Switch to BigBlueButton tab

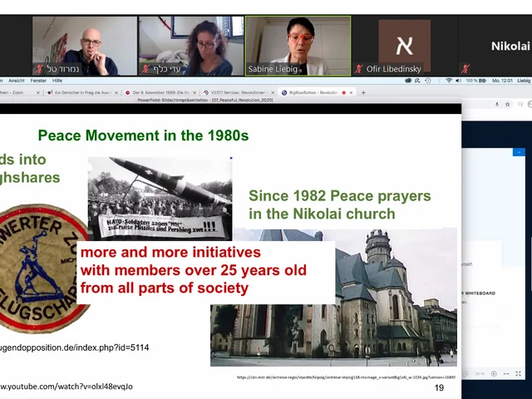(x=314, y=92)
